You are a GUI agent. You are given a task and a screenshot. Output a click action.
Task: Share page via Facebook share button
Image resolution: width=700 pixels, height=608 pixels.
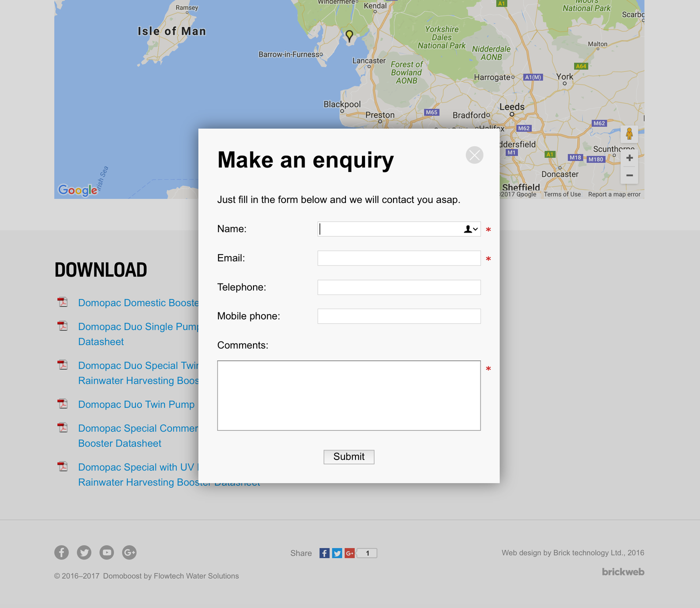click(x=324, y=553)
